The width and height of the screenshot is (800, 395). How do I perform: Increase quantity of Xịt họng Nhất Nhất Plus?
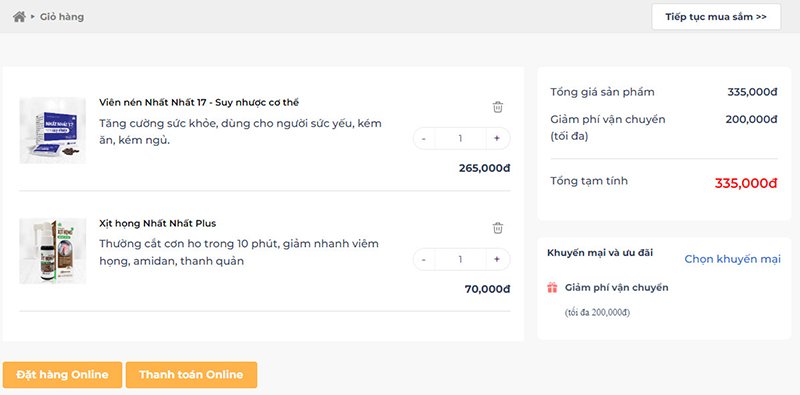pos(497,259)
